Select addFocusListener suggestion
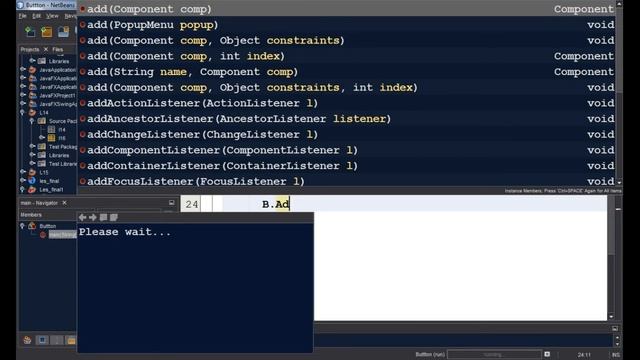Screen dimensions: 640x360 click(x=347, y=181)
